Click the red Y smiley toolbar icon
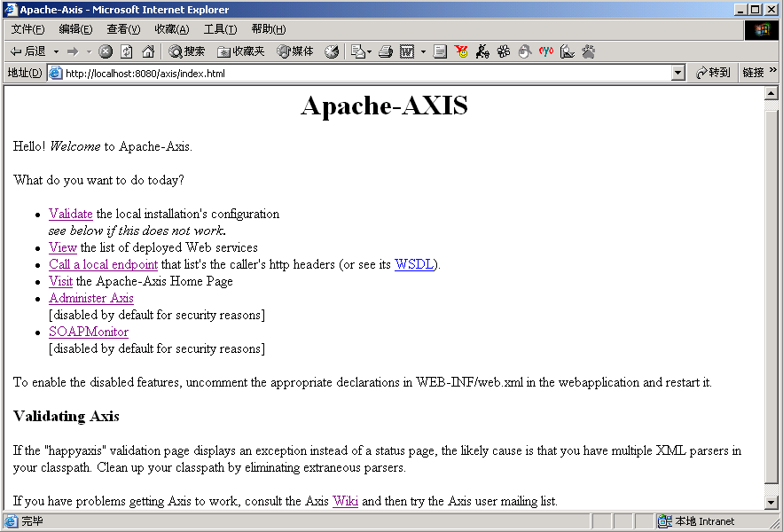Screen dimensions: 783x532 click(x=461, y=51)
